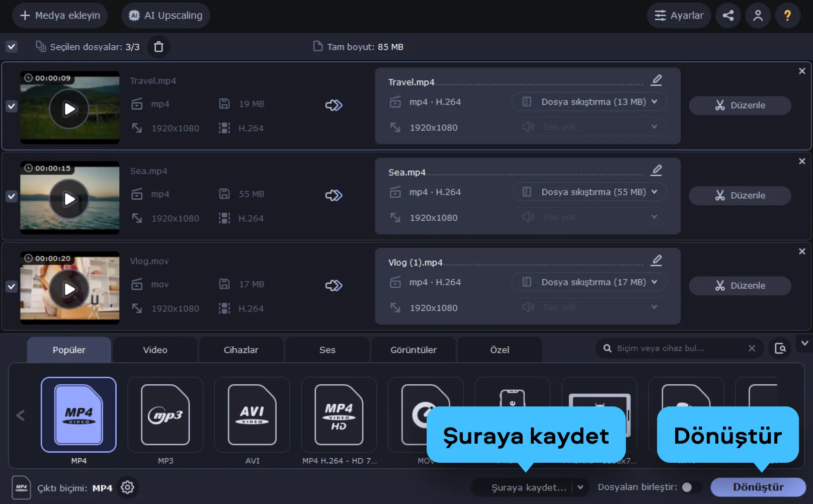Open Dosya sıkıştırma (55 MB) dropdown
The width and height of the screenshot is (813, 504).
pos(589,192)
